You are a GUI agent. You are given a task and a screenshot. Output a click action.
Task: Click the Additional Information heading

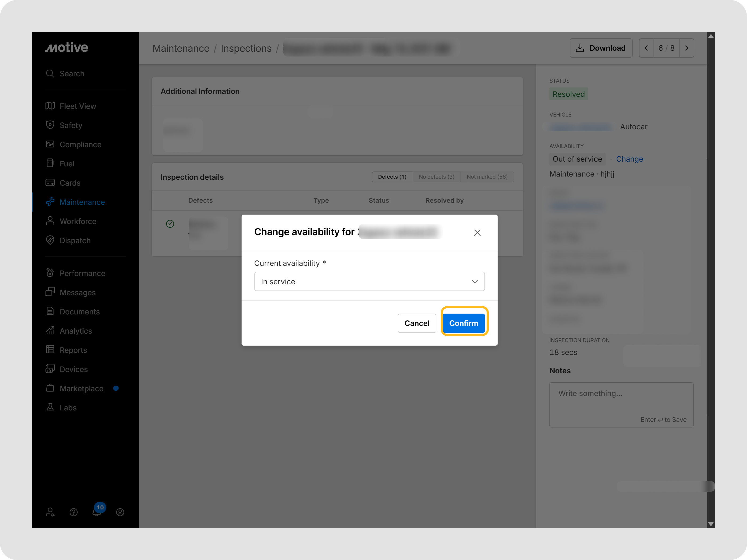pyautogui.click(x=200, y=91)
